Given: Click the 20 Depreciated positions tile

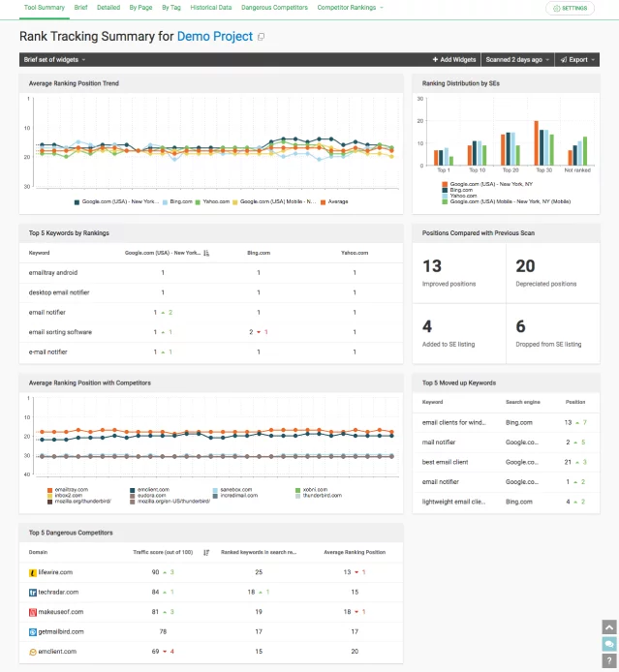Looking at the screenshot, I should pyautogui.click(x=553, y=273).
